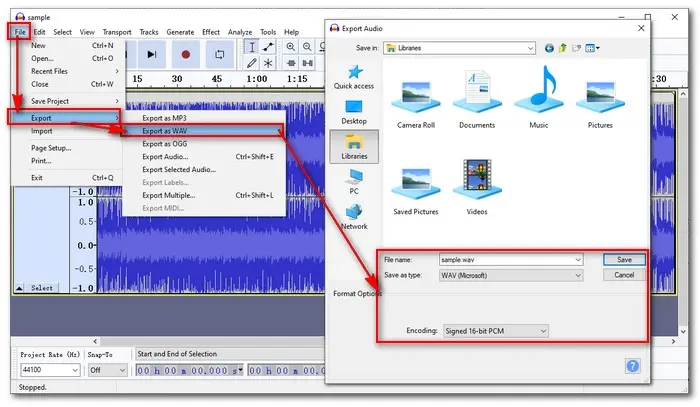
Task: Choose Export as WAV
Action: click(203, 131)
